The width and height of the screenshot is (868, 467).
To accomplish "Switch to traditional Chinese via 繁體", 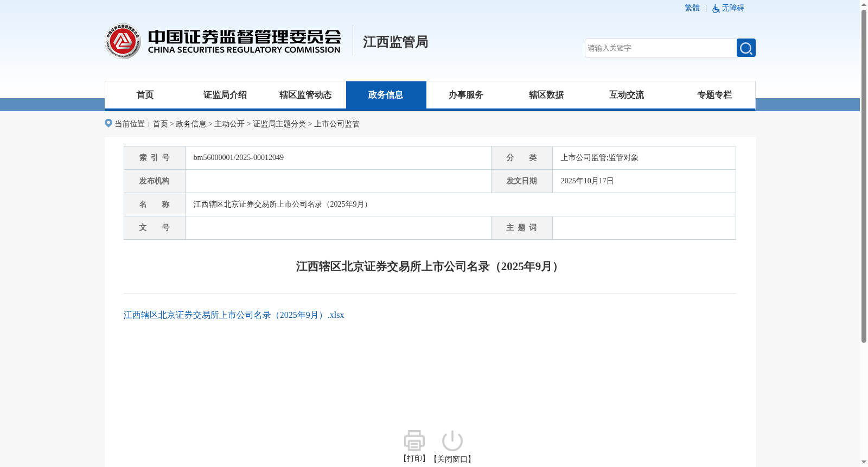I will click(x=692, y=8).
